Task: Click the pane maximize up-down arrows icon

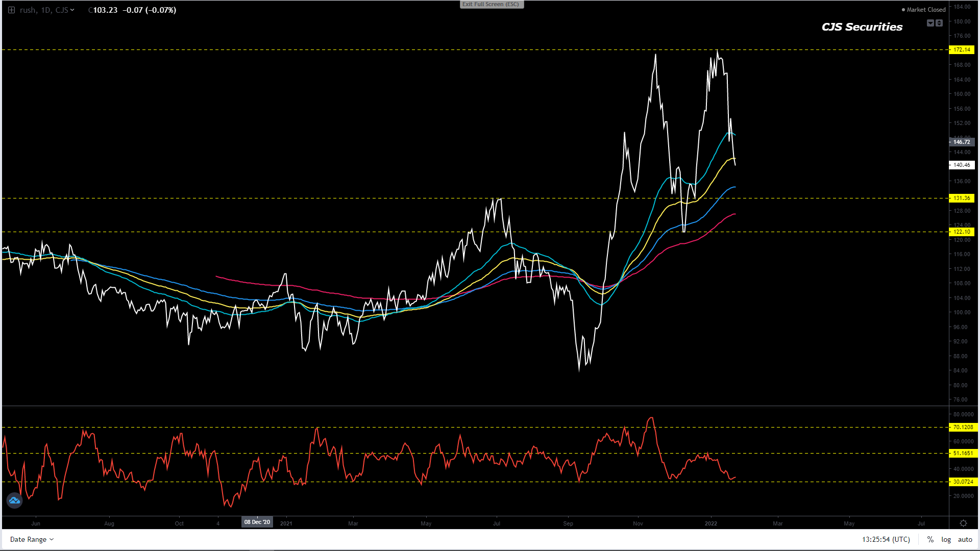Action: point(939,23)
